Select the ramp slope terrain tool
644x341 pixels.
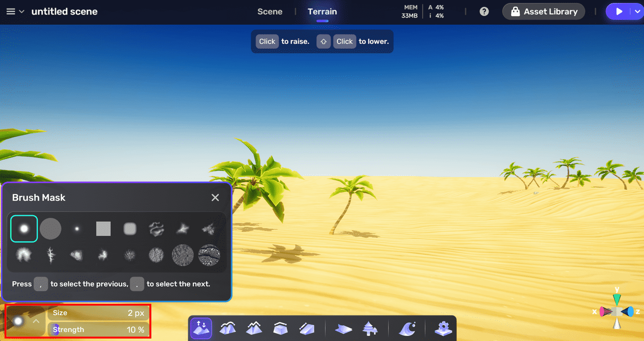click(x=306, y=329)
